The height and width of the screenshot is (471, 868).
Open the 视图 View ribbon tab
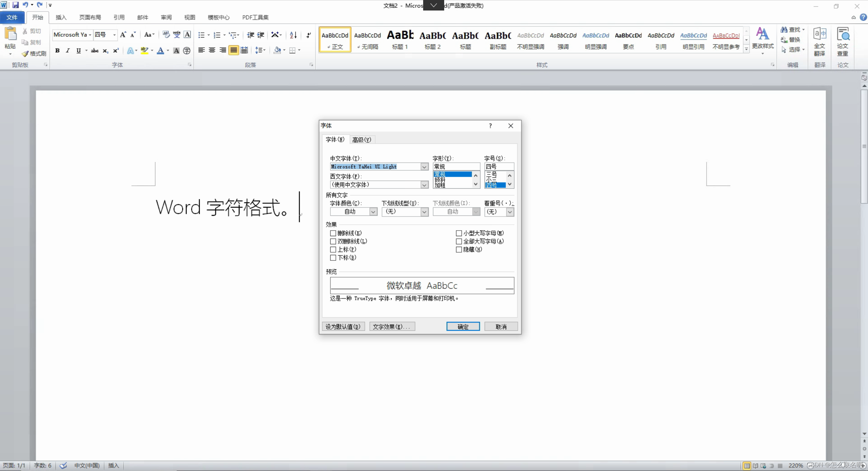click(x=190, y=17)
